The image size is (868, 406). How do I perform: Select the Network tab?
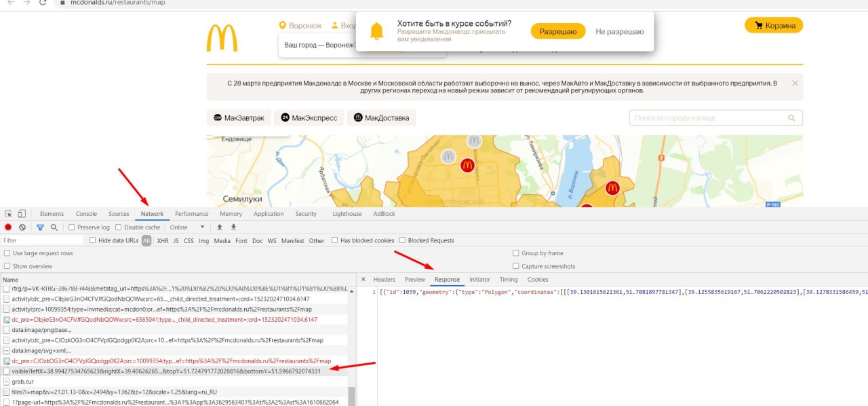(x=152, y=214)
